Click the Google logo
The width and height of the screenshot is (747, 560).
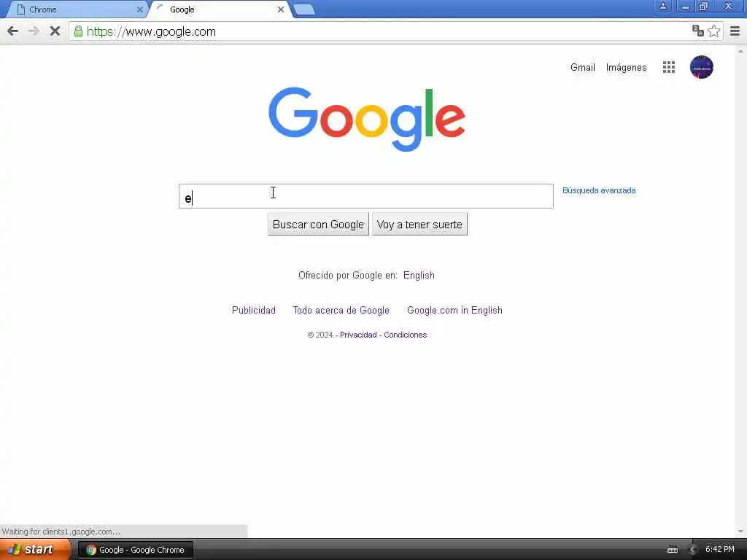367,119
